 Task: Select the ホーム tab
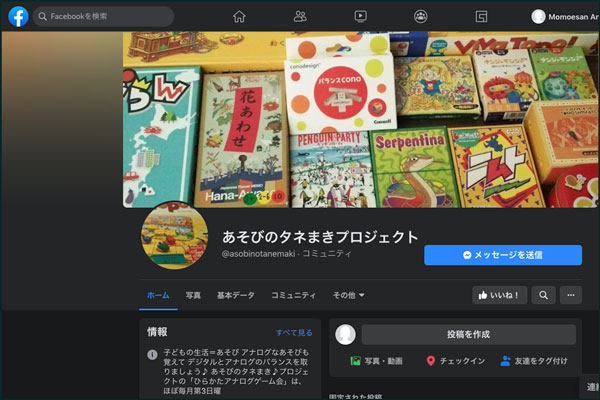[x=158, y=295]
